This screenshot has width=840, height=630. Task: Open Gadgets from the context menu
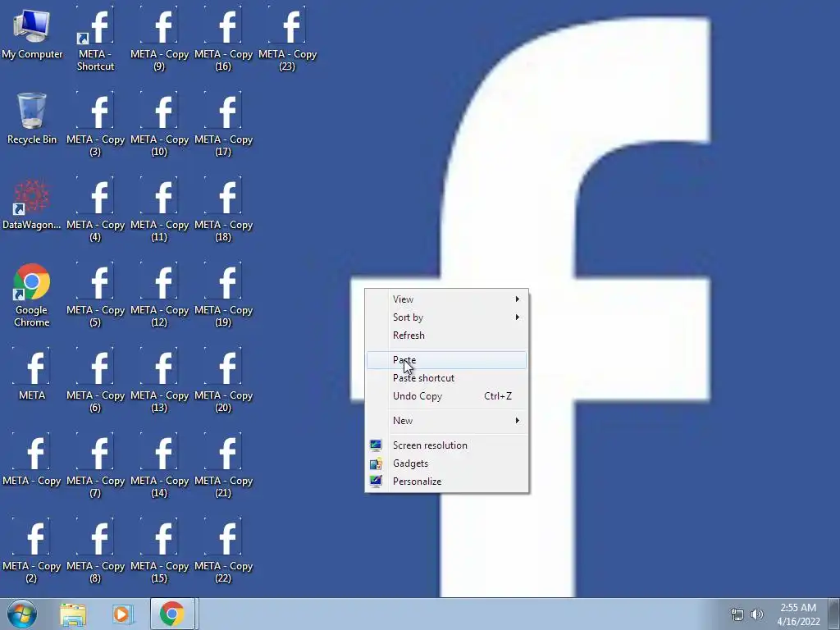pyautogui.click(x=446, y=463)
